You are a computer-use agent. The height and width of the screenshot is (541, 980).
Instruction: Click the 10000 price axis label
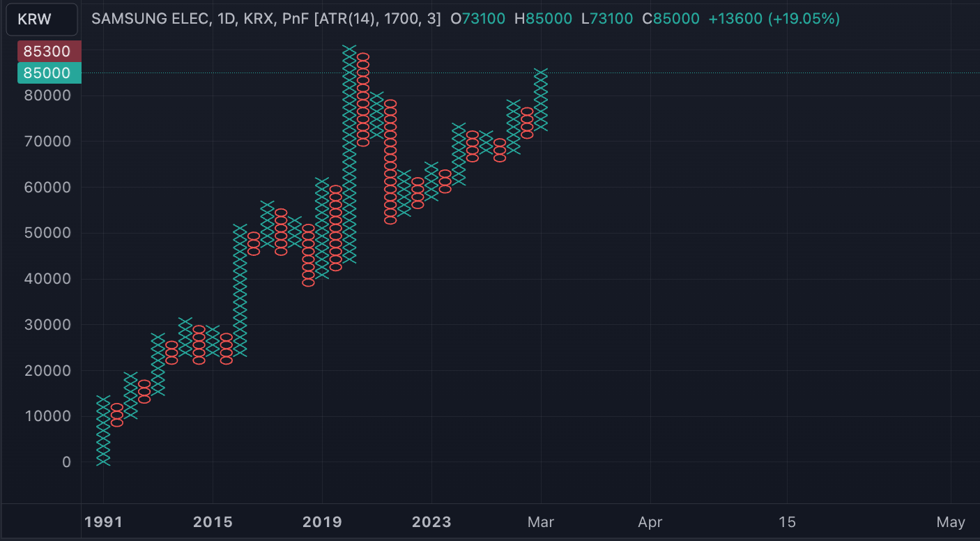click(x=47, y=416)
